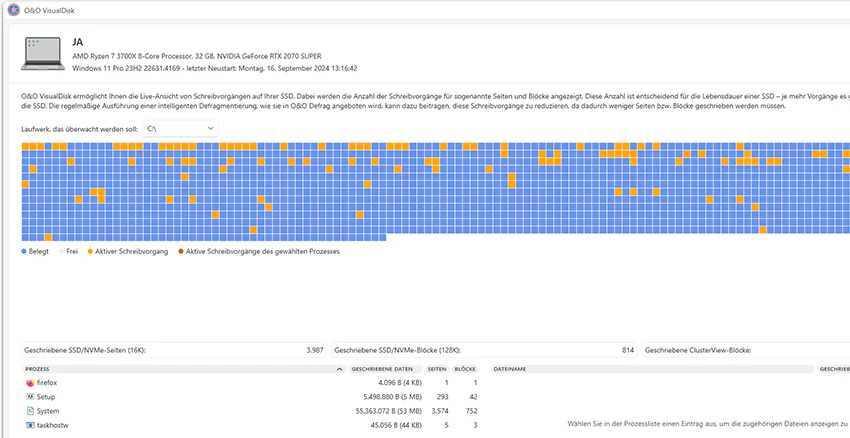Screen dimensions: 850x438
Task: Click the Geschriebene ClusterView-Blöcke field
Action: point(746,350)
